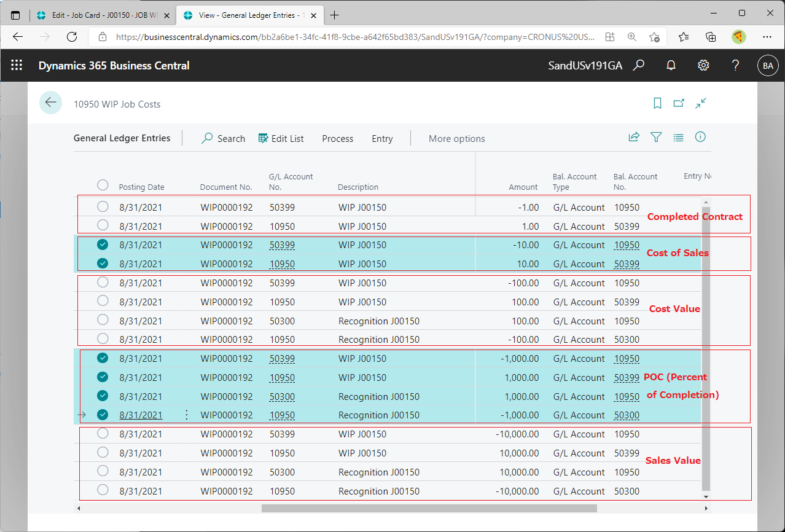Open the Entry menu
The width and height of the screenshot is (785, 532).
point(382,139)
